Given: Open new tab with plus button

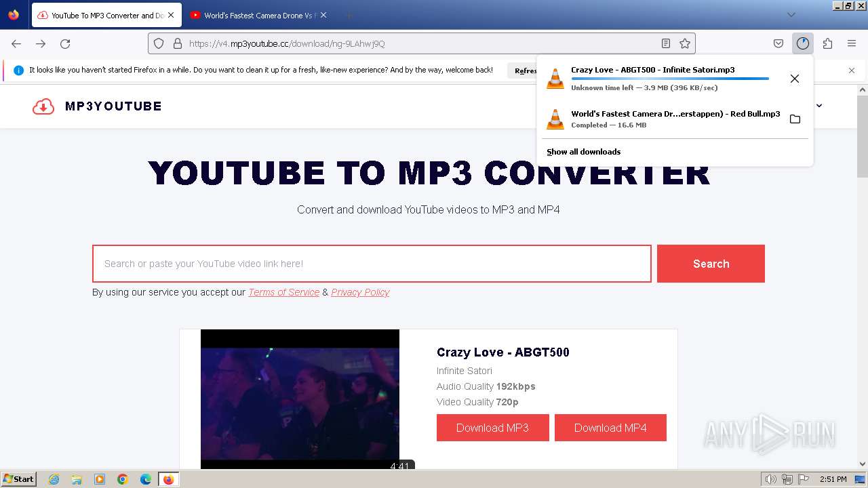Looking at the screenshot, I should click(349, 15).
